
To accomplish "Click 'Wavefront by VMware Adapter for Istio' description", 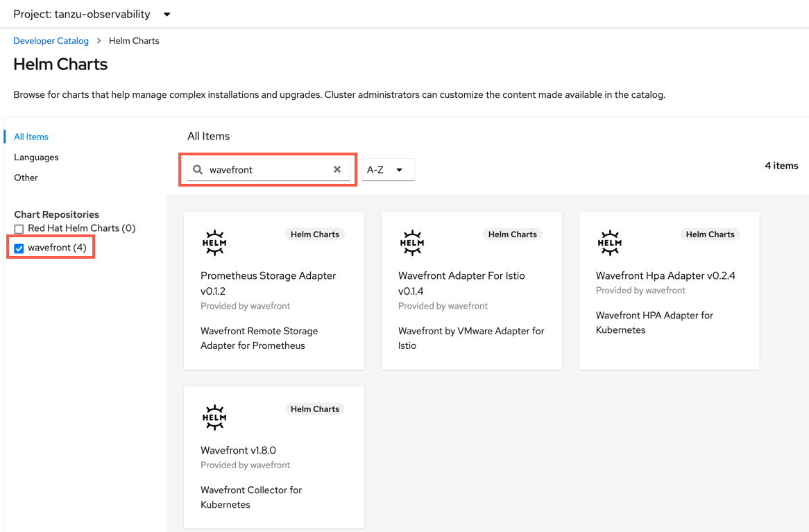I will (x=471, y=338).
